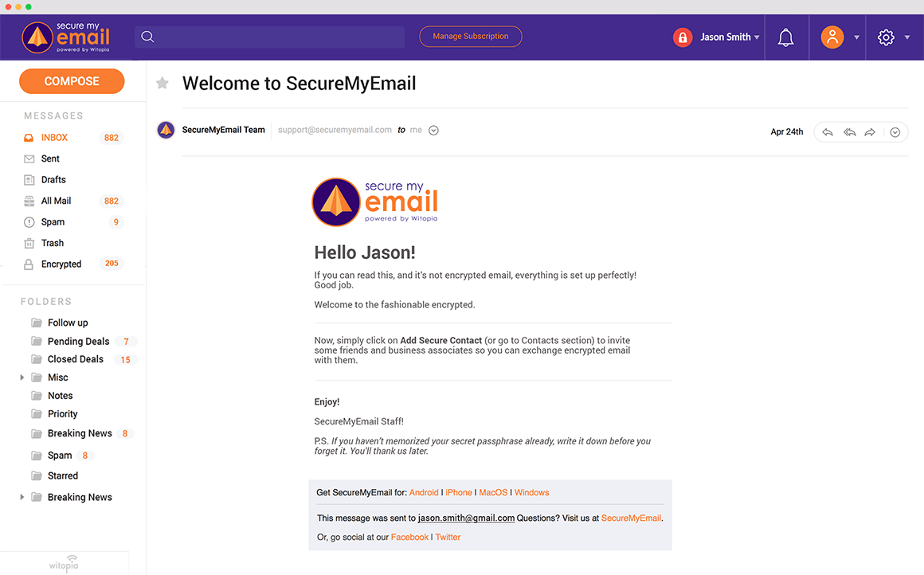The width and height of the screenshot is (924, 575).
Task: Click the search magnifier icon
Action: 147,37
